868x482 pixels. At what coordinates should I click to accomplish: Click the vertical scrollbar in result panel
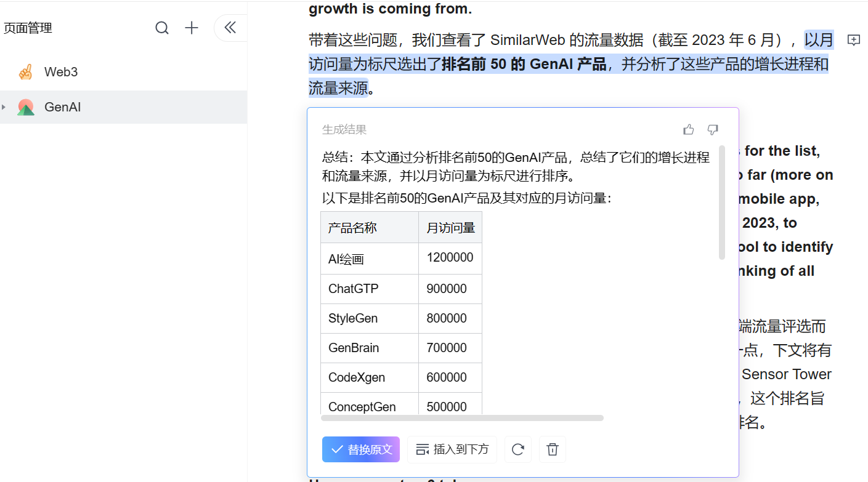coord(722,202)
